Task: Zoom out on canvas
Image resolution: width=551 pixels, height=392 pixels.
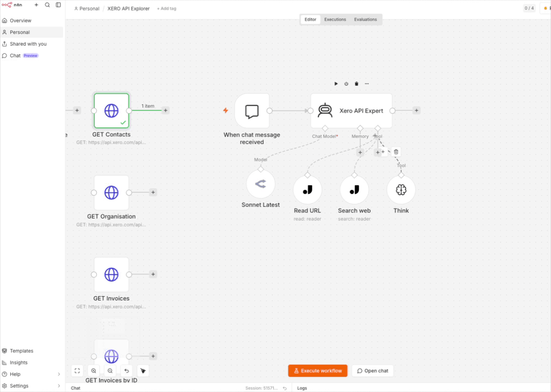Action: coord(110,371)
